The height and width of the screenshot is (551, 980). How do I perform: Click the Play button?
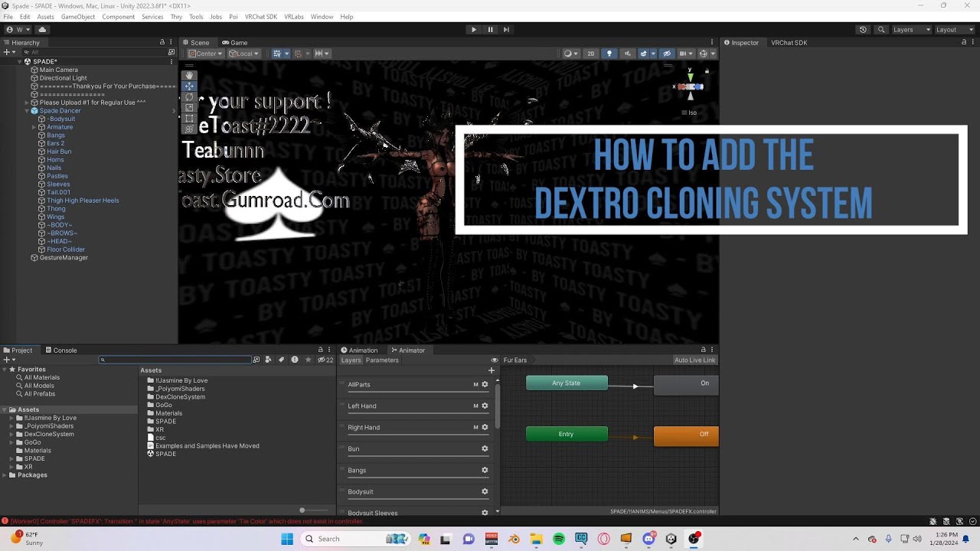tap(474, 30)
